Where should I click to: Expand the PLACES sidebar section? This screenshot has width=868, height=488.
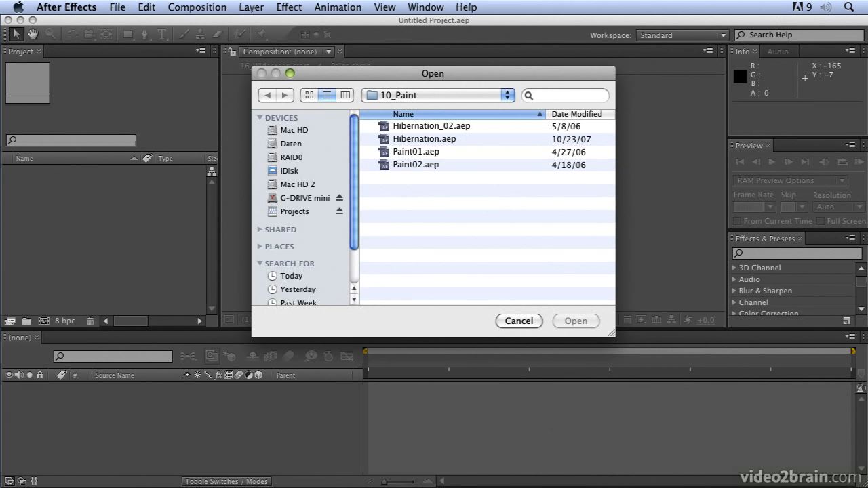[x=260, y=247]
